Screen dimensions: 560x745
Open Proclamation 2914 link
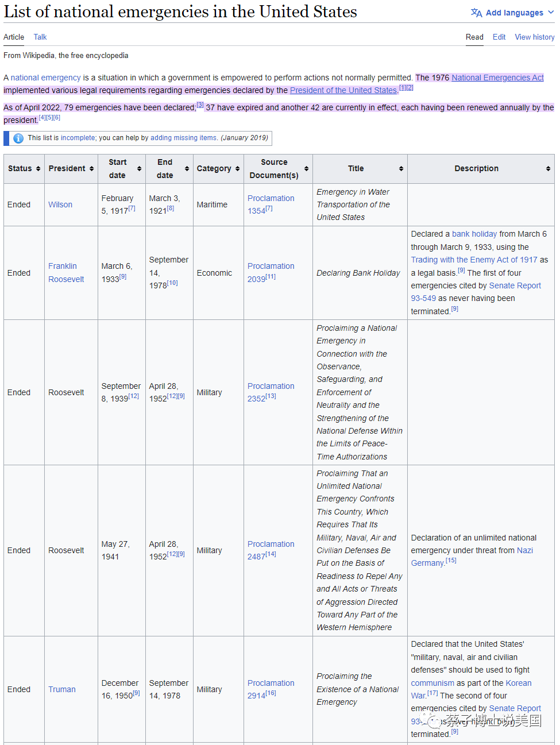[271, 689]
